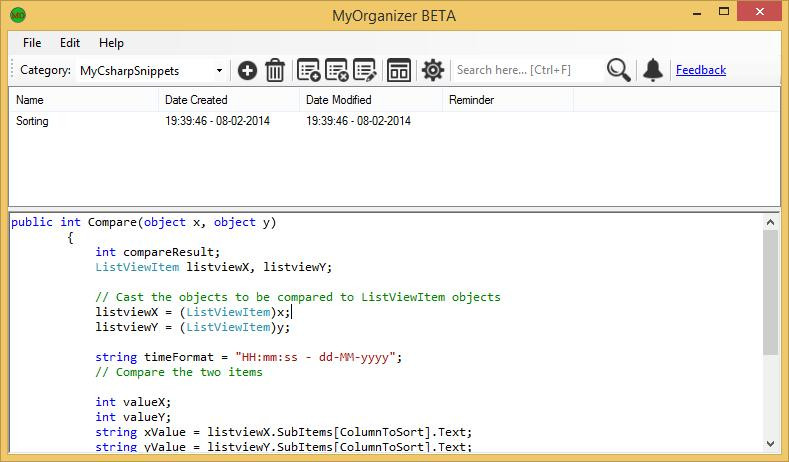
Task: Click 'int compareResult;' code line
Action: (157, 252)
